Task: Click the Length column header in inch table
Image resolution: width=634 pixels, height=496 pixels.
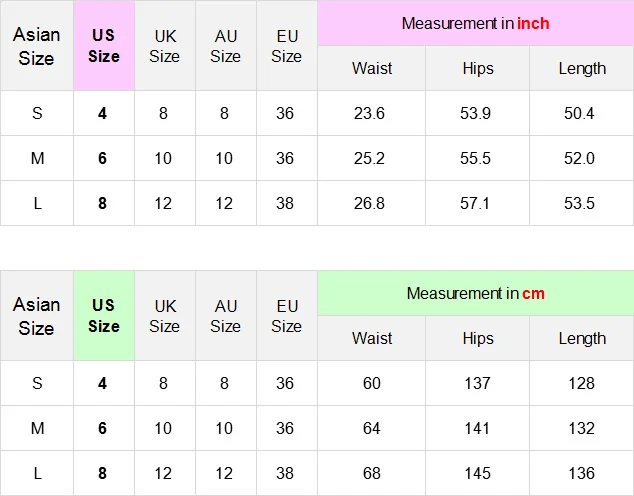Action: (x=582, y=68)
